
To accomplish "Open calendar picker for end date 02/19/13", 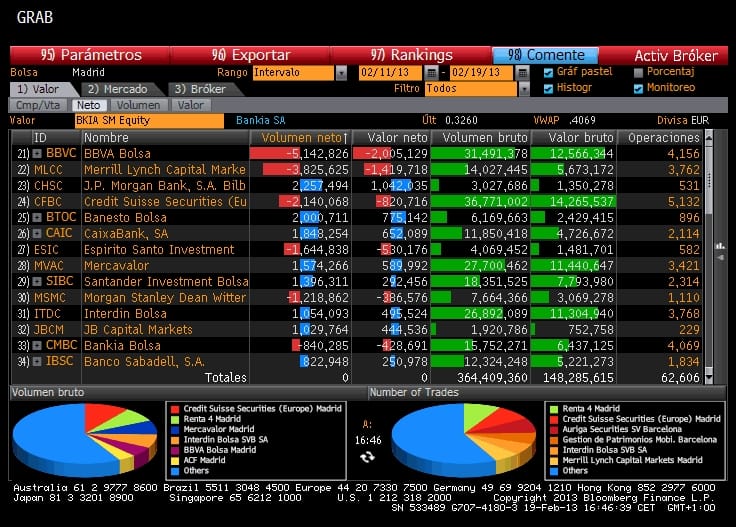I will (x=522, y=72).
